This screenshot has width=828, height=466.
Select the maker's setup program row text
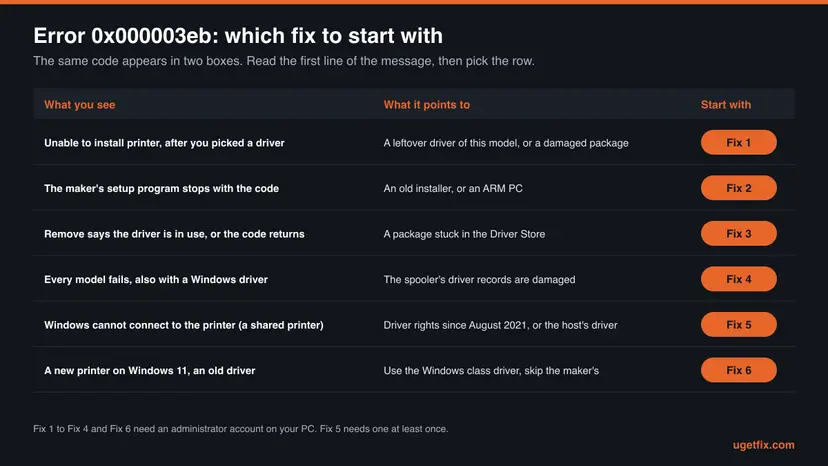162,188
